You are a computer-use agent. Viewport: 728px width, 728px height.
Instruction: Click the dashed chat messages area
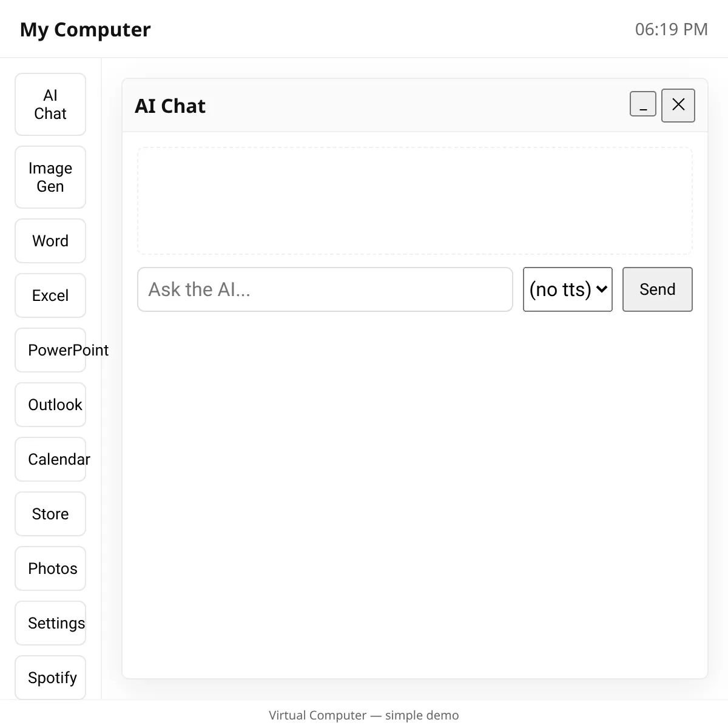pos(415,201)
